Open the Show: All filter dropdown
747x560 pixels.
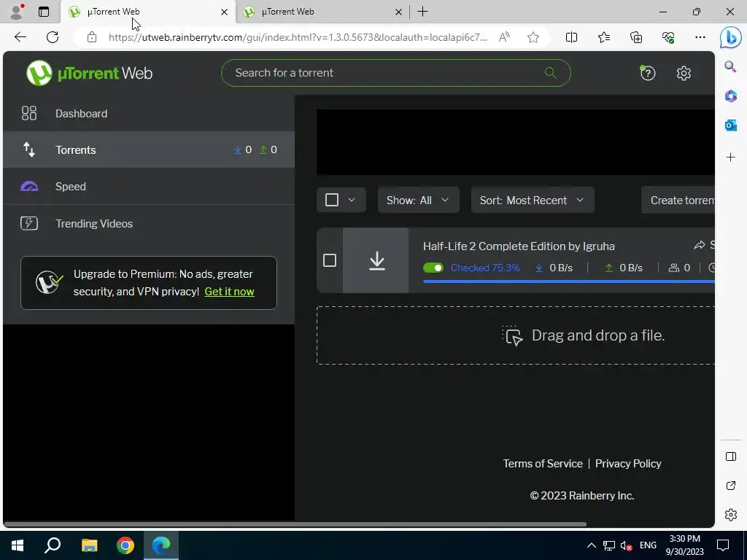(x=418, y=200)
